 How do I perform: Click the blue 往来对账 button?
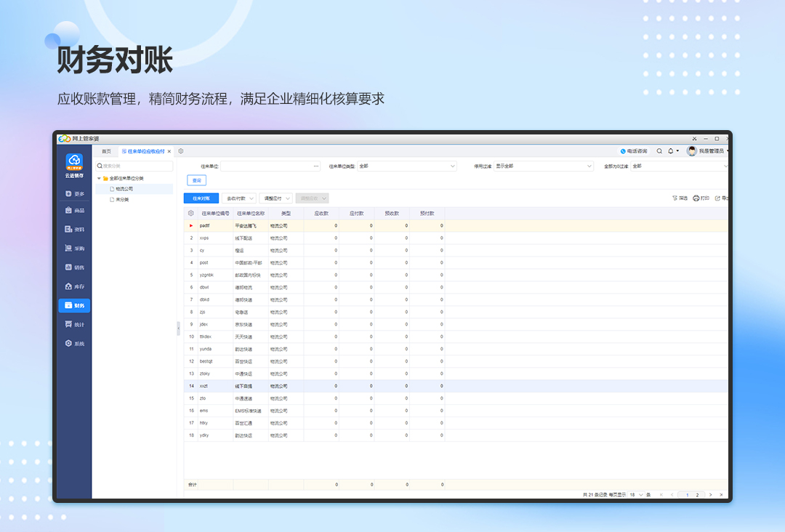click(x=201, y=198)
